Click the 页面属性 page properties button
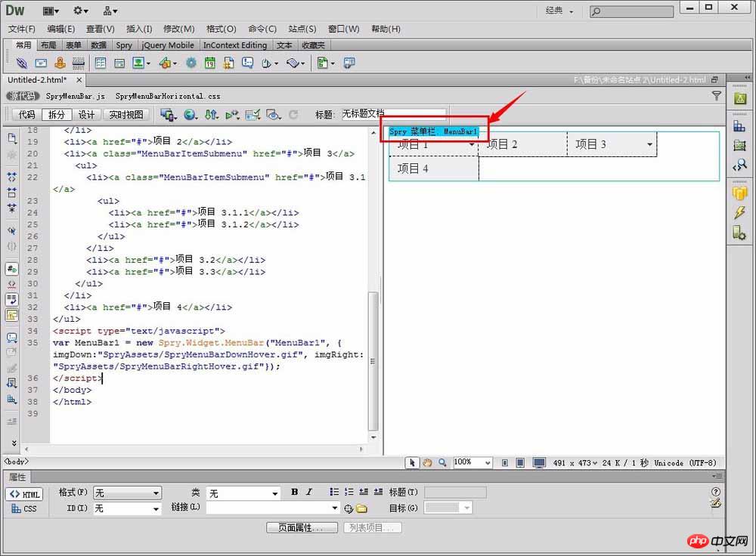756x556 pixels. (302, 527)
